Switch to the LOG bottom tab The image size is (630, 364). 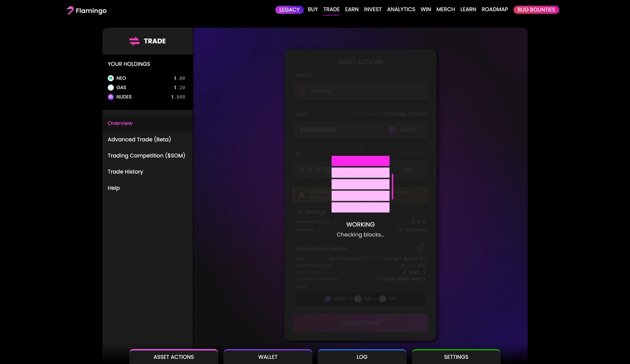click(362, 357)
